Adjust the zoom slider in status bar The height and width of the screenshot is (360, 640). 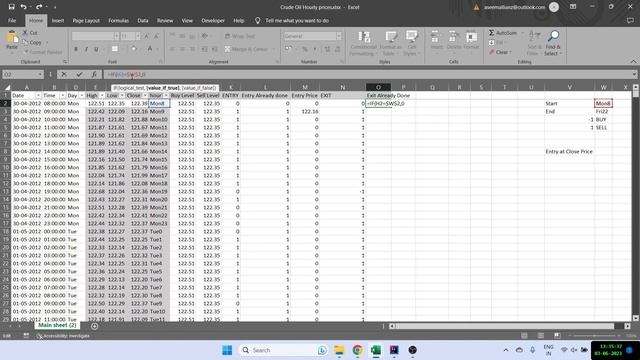[594, 336]
